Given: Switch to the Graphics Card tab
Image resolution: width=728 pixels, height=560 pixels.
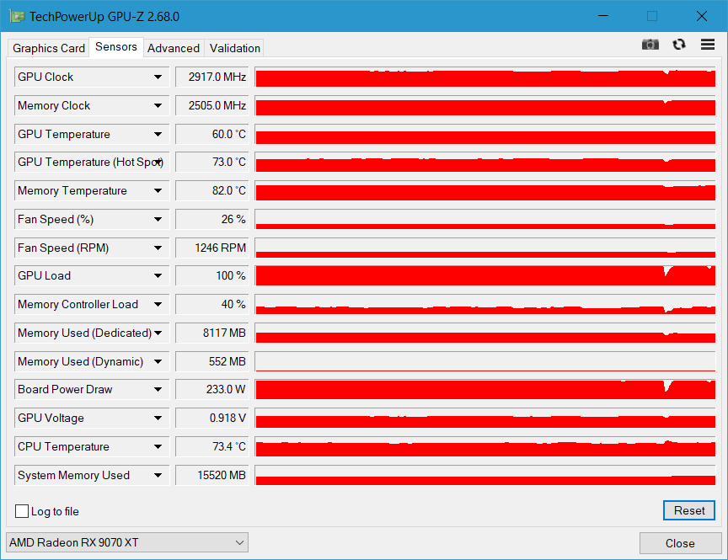Looking at the screenshot, I should [49, 48].
